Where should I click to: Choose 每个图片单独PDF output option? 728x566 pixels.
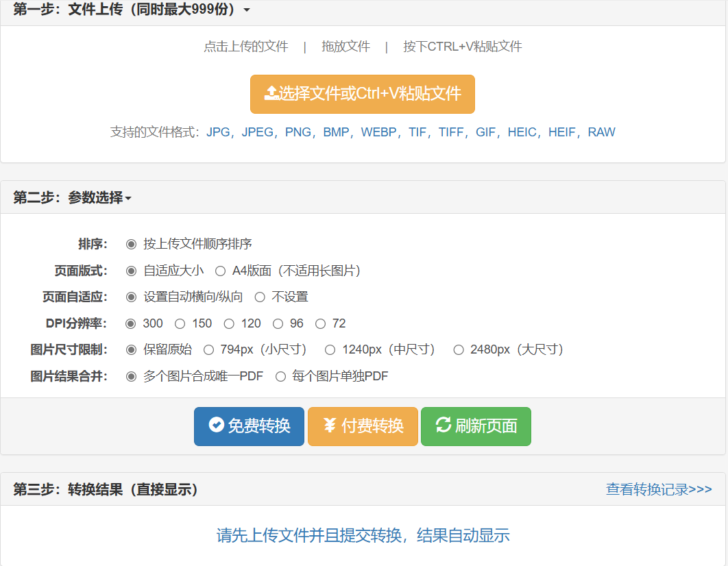280,376
